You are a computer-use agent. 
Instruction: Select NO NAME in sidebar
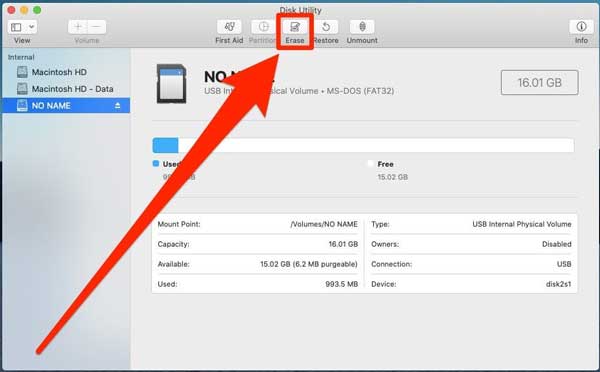(x=66, y=106)
